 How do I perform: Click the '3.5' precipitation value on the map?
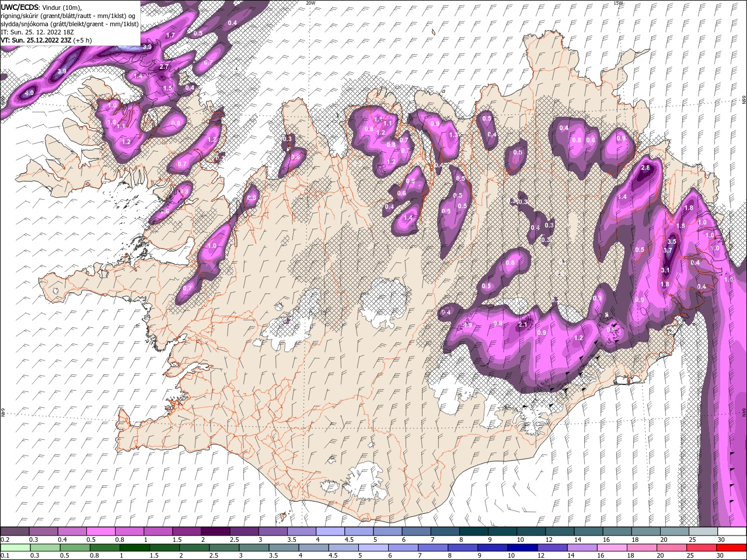tap(672, 242)
